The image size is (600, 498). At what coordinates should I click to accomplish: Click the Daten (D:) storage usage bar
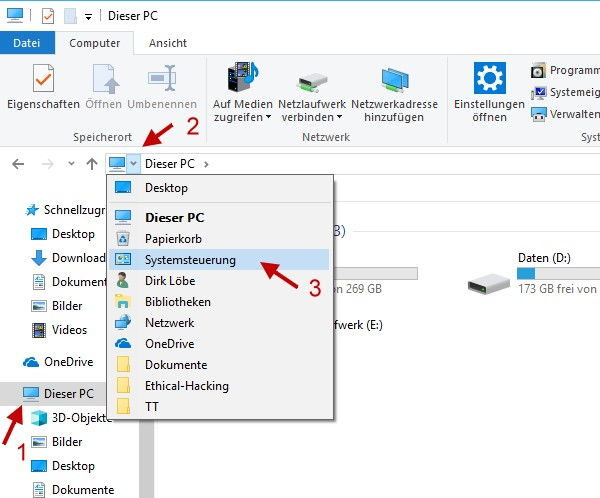558,273
